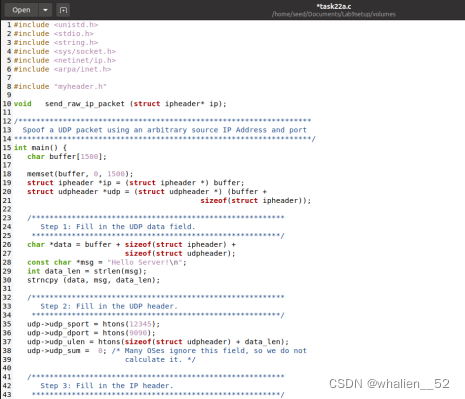Screen dimensions: 465x399
Task: Click the 'char *data = buffer +' line
Action: pyautogui.click(x=132, y=244)
